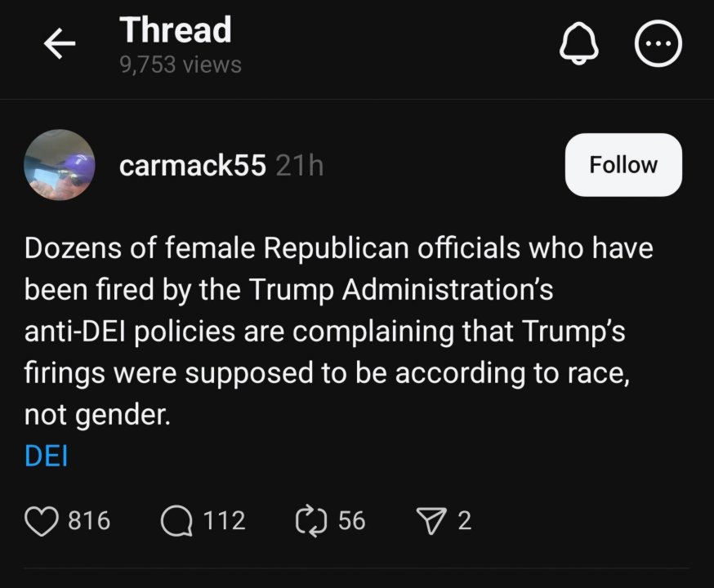714x588 pixels.
Task: Select the 21h timestamp
Action: coord(297,164)
